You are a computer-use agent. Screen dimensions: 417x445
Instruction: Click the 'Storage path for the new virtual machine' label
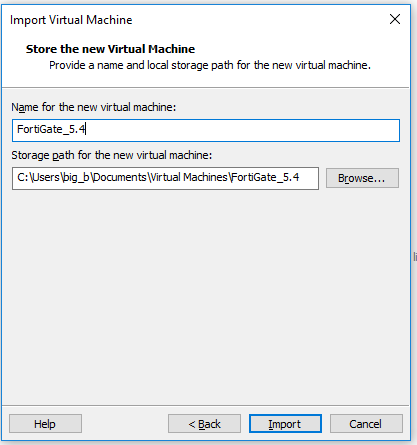[112, 155]
